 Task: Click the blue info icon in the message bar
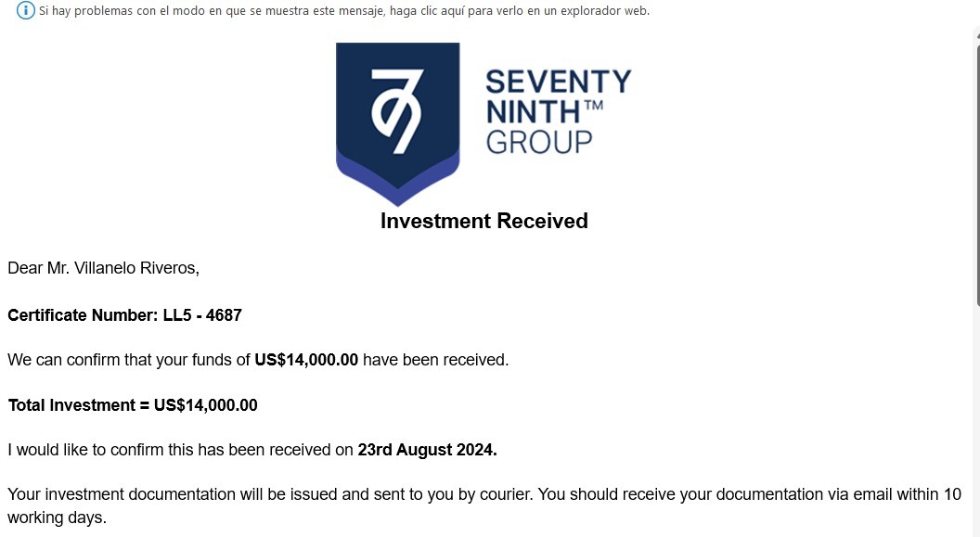[26, 11]
